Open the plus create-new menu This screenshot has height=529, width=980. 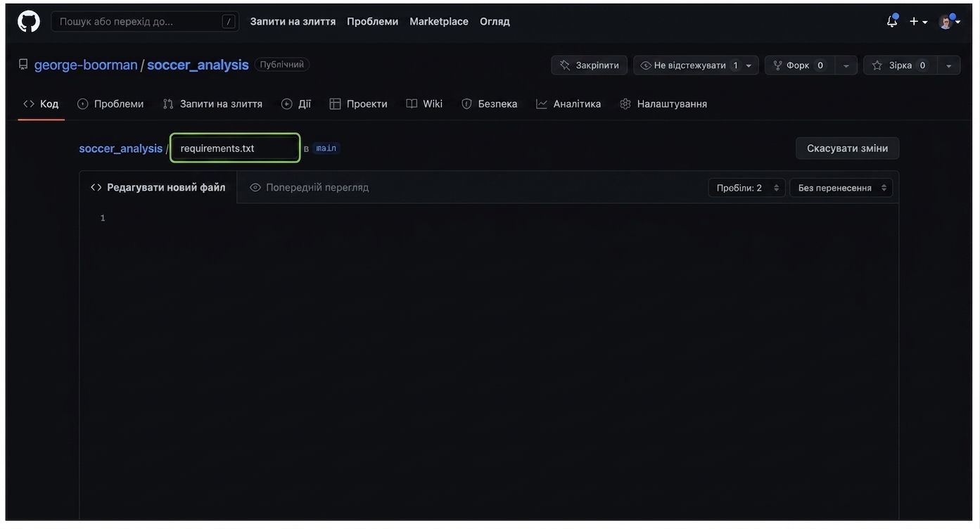pos(918,22)
